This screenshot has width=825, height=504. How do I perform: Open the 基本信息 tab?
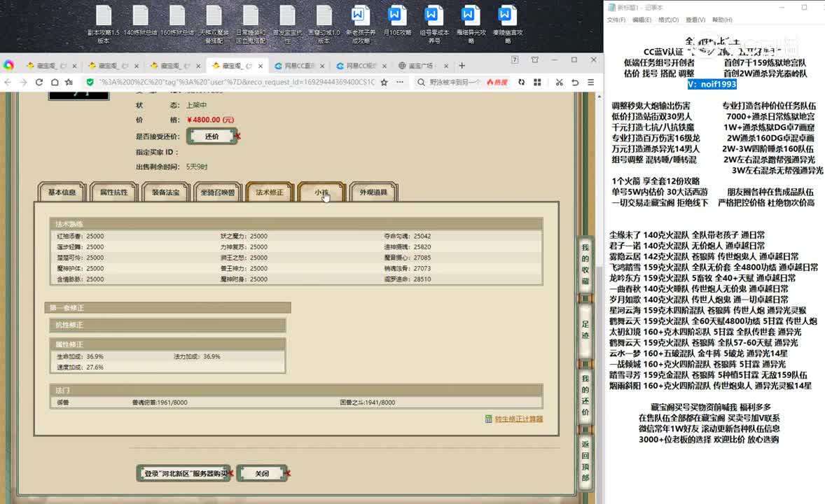click(62, 192)
